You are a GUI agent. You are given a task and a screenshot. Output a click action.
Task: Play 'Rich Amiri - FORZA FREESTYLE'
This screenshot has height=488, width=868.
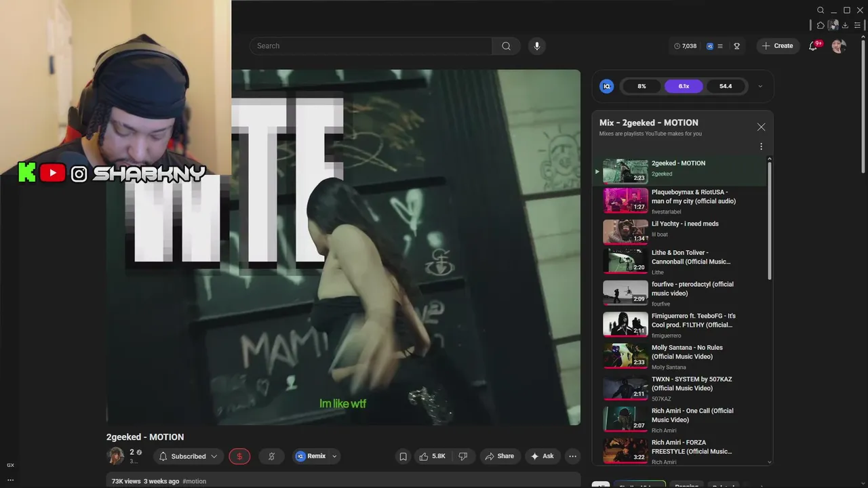(680, 451)
